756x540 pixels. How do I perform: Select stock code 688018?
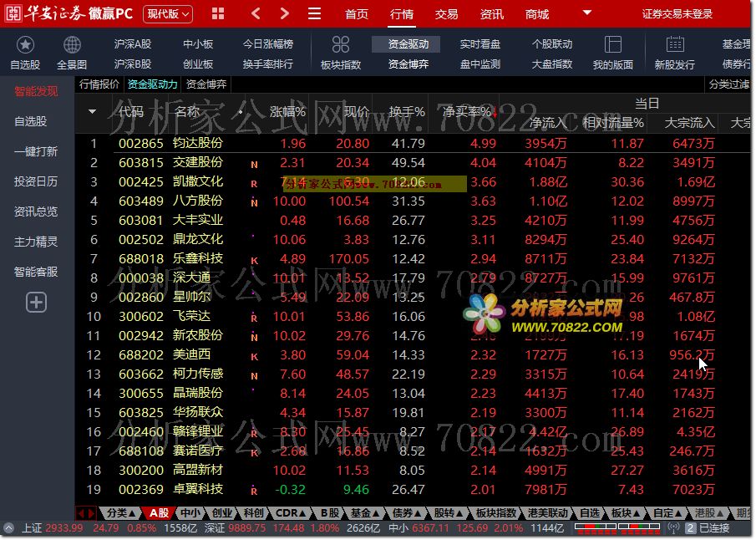(141, 258)
